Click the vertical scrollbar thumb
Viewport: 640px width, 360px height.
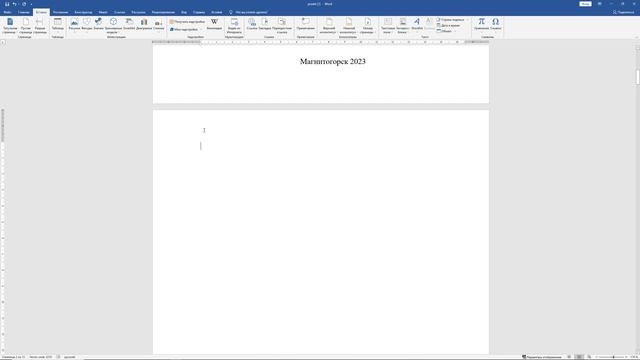pos(637,77)
